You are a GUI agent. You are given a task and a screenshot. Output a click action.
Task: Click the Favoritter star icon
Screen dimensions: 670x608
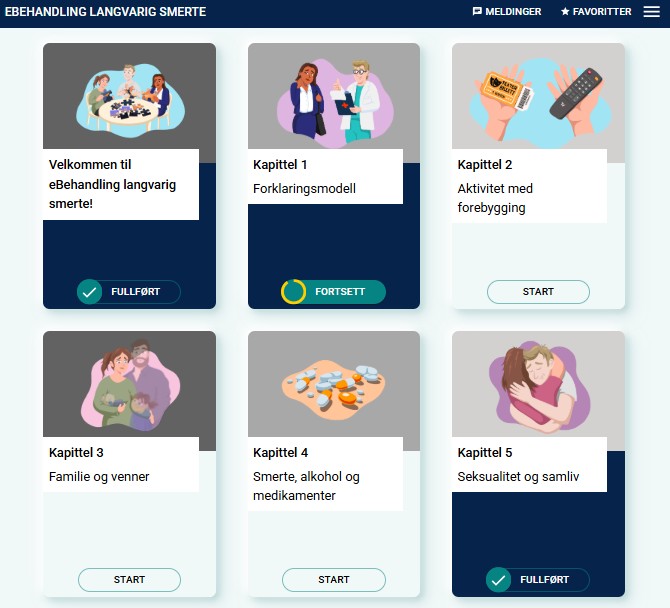(565, 12)
